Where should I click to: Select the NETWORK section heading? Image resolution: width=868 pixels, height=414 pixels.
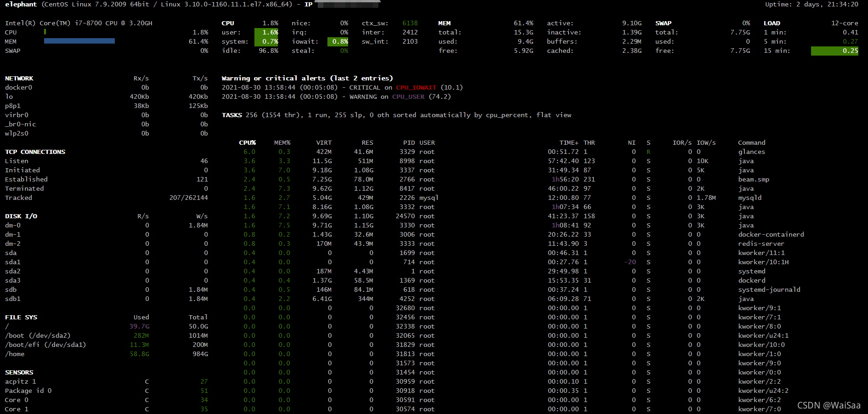coord(19,78)
